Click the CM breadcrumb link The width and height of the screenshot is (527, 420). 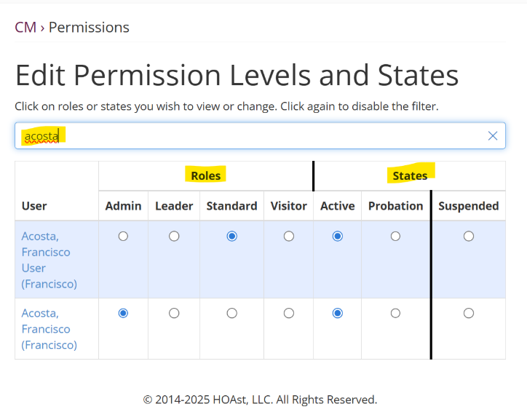point(25,28)
